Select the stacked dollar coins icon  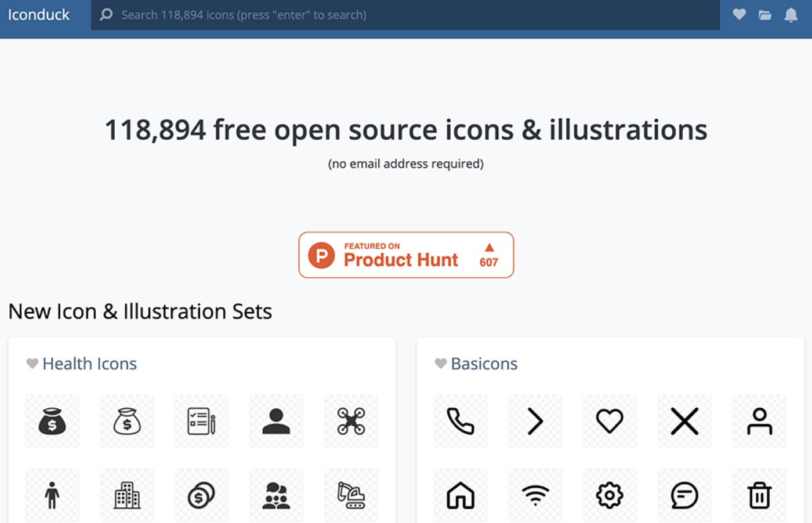(201, 495)
